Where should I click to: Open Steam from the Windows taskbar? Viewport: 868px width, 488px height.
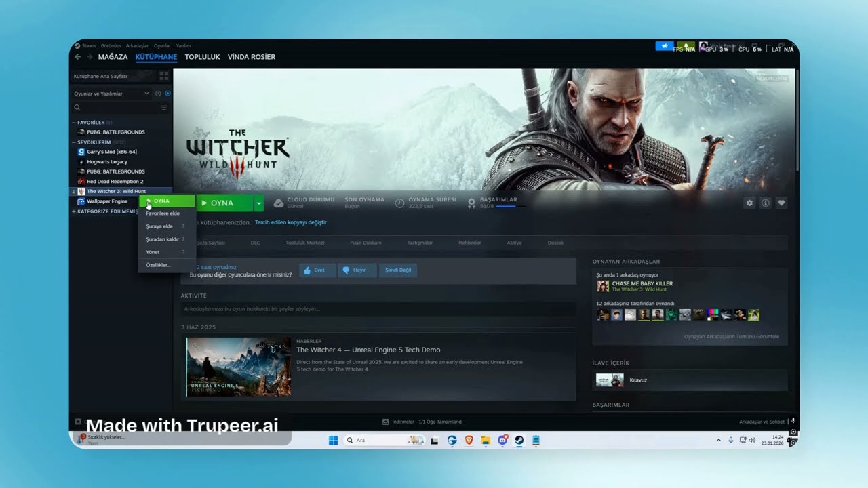(519, 441)
